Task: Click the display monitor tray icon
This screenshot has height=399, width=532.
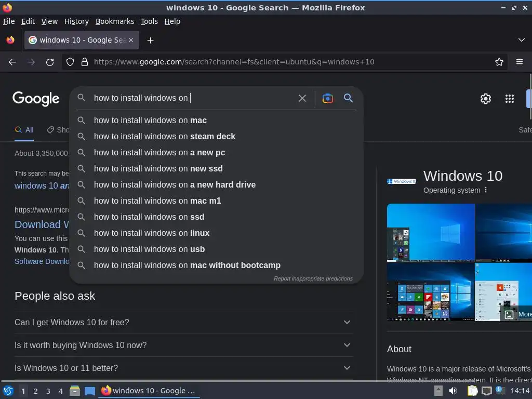Action: click(x=486, y=391)
